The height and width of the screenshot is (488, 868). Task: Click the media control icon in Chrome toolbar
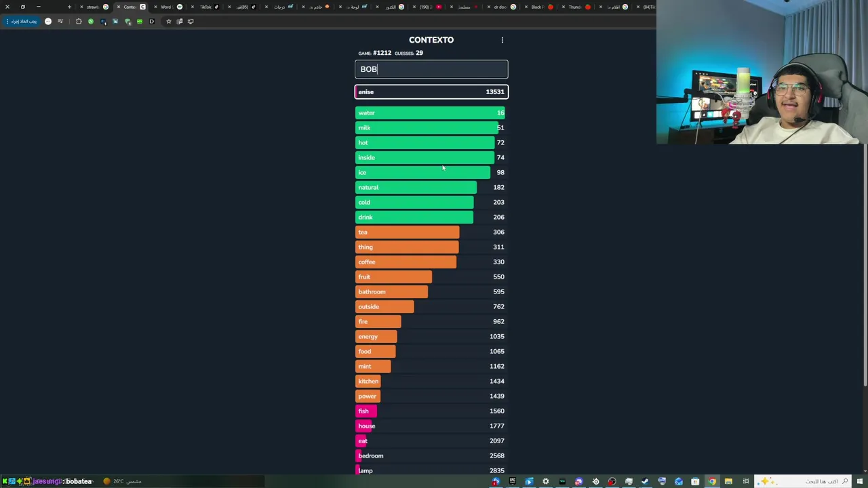point(60,21)
